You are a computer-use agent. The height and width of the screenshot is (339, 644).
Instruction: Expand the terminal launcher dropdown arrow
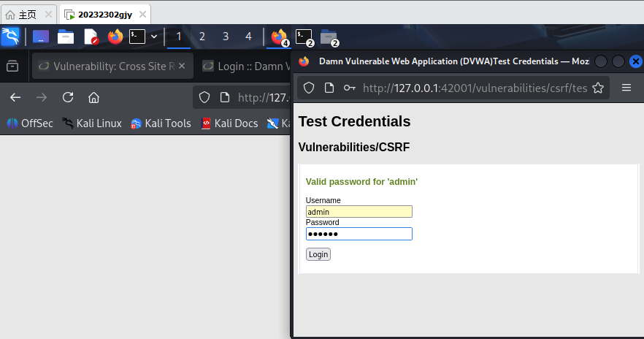(154, 37)
